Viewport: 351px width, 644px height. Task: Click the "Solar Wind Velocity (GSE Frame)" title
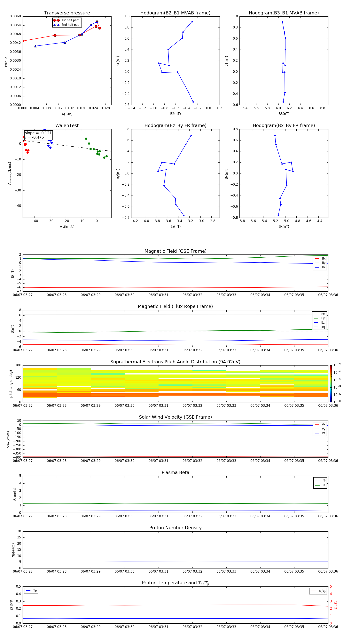(175, 417)
